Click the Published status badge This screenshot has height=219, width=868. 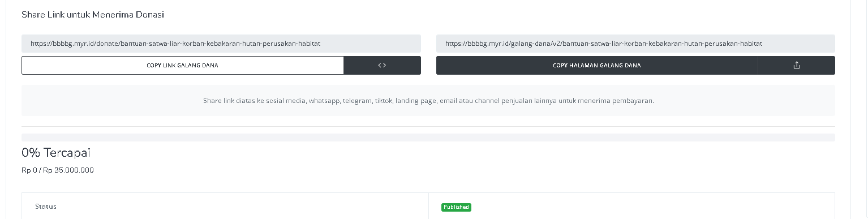click(x=456, y=207)
